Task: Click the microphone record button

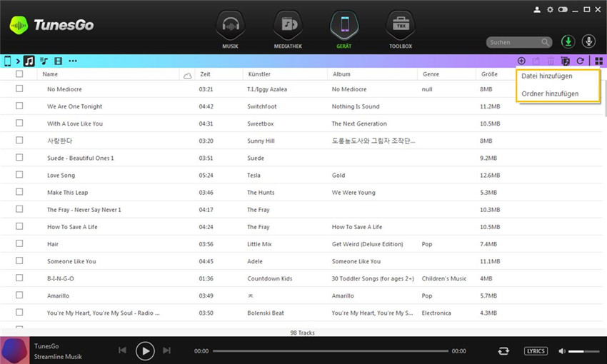Action: (589, 42)
